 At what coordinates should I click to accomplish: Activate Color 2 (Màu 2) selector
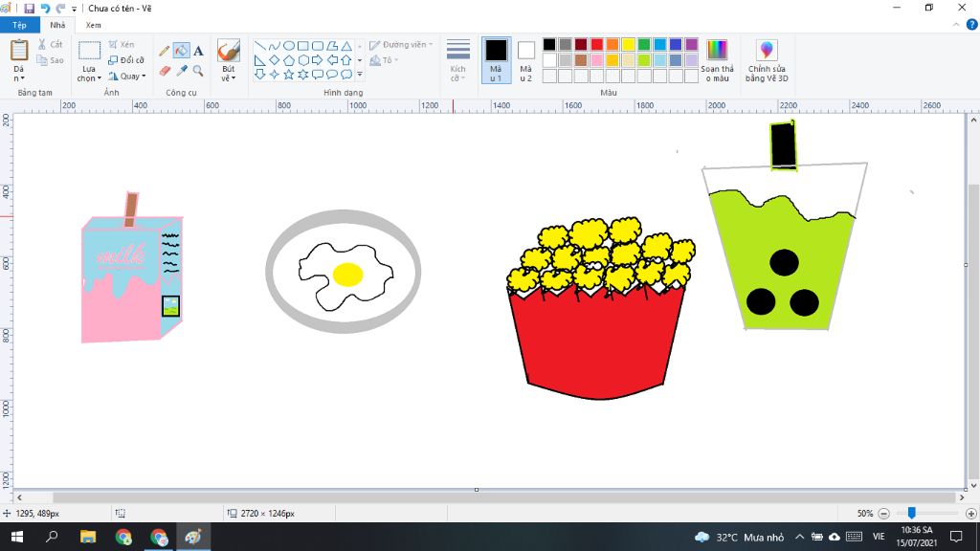(x=525, y=60)
